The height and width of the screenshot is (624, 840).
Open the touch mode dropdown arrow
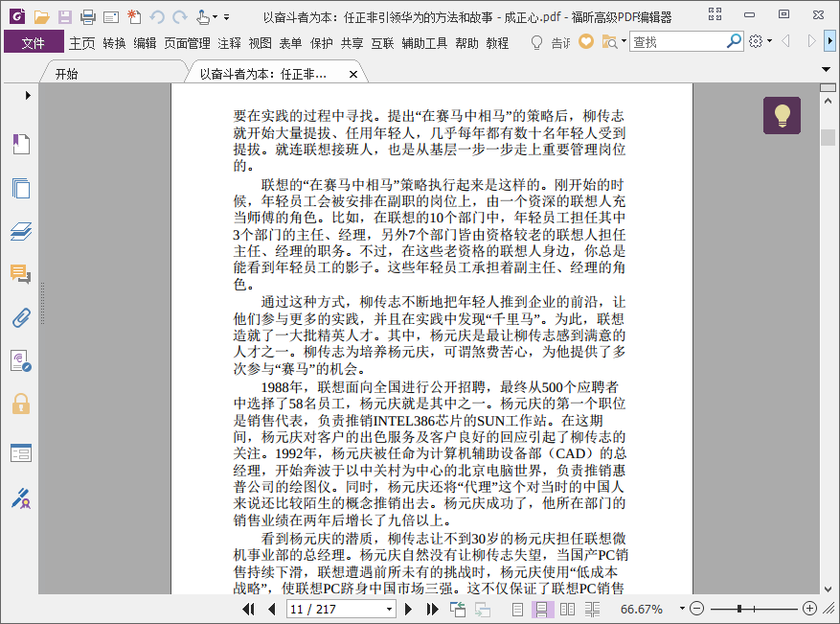pos(215,17)
